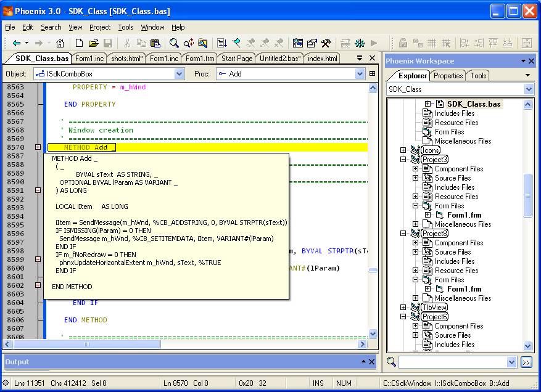The image size is (541, 392).
Task: Switch to the index.html tab
Action: pos(322,59)
